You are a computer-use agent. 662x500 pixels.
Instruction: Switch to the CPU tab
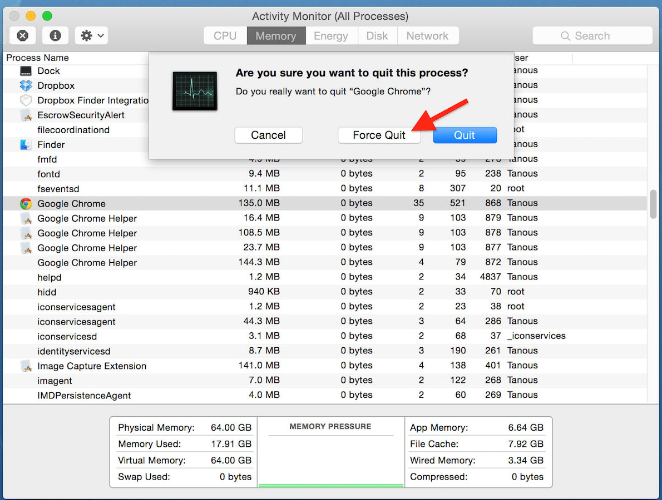(225, 36)
